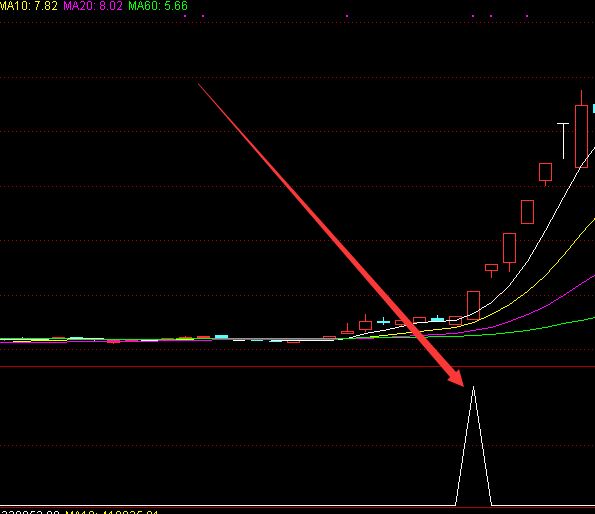
Task: Select the red candle just below white T candle
Action: [545, 174]
